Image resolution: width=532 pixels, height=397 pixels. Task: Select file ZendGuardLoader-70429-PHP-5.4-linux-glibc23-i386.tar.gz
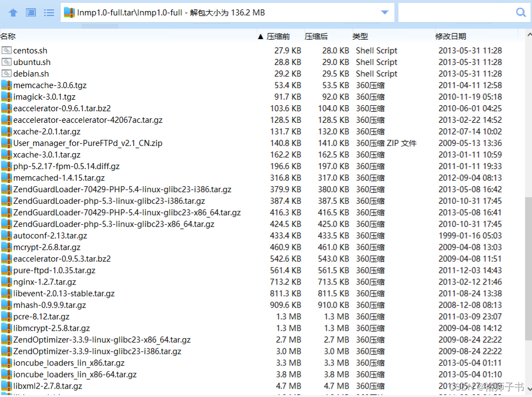pos(122,189)
